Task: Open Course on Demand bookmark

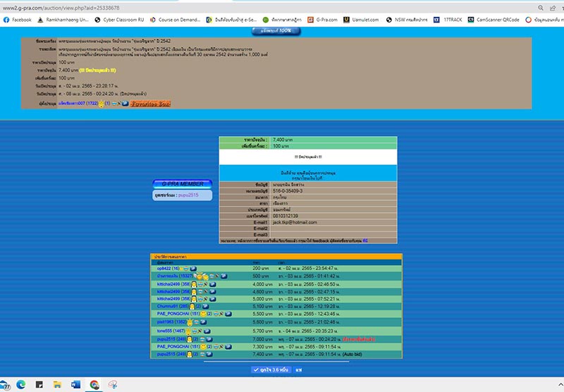Action: tap(177, 20)
